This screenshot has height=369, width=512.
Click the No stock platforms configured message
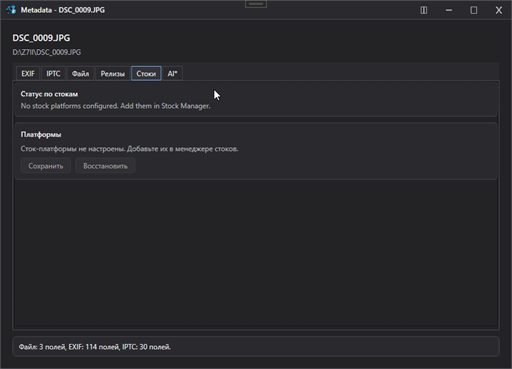tap(115, 106)
